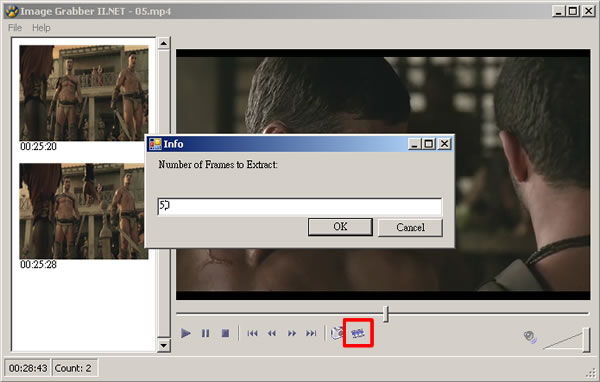Mute audio using speaker icon
Image resolution: width=600 pixels, height=382 pixels.
click(530, 336)
